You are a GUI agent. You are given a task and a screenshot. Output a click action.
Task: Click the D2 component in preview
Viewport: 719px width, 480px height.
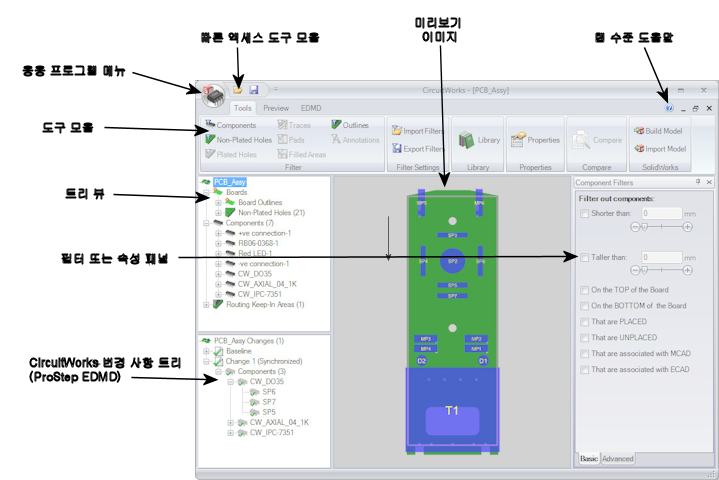[x=422, y=361]
